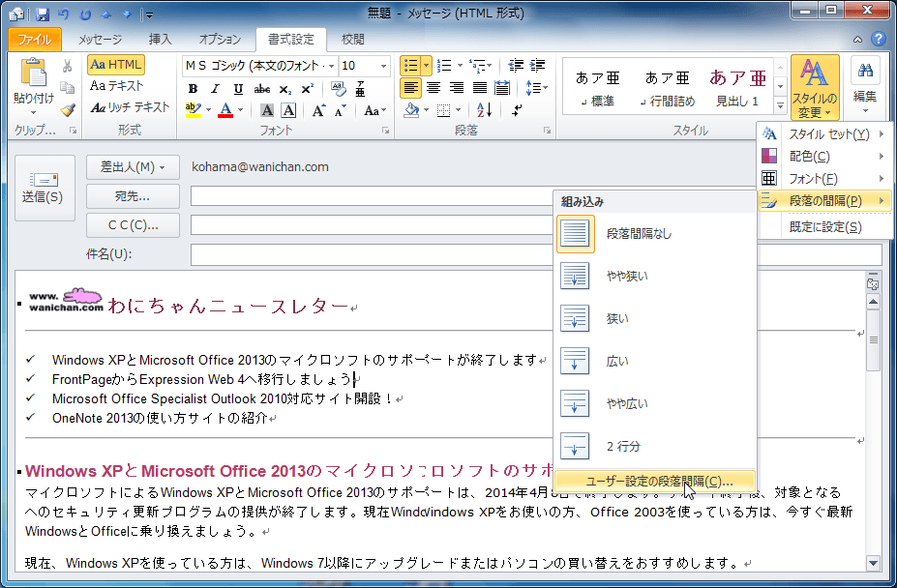Viewport: 897px width, 588px height.
Task: Toggle Bold formatting
Action: (193, 89)
